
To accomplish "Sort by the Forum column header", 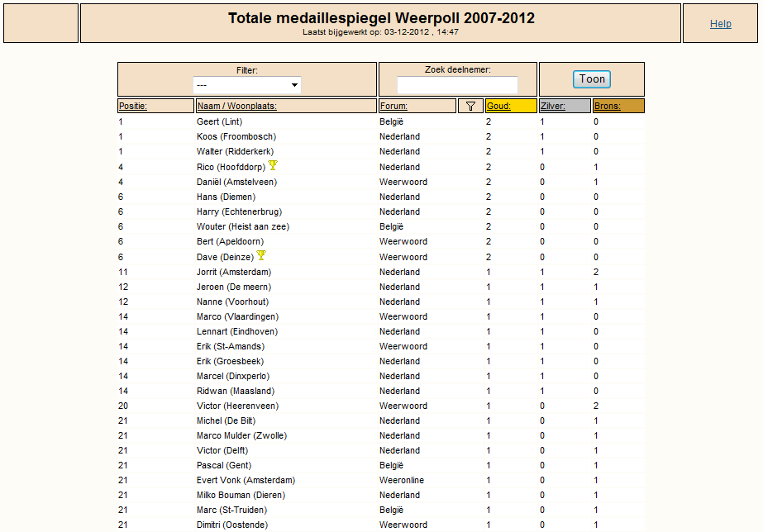I will click(393, 106).
